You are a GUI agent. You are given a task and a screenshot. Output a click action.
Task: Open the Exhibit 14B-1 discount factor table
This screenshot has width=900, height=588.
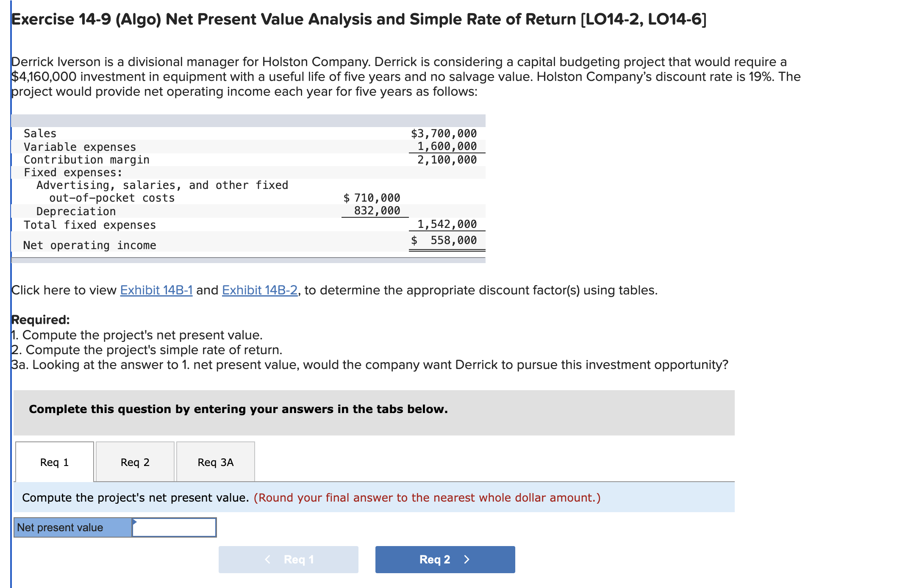pos(156,290)
